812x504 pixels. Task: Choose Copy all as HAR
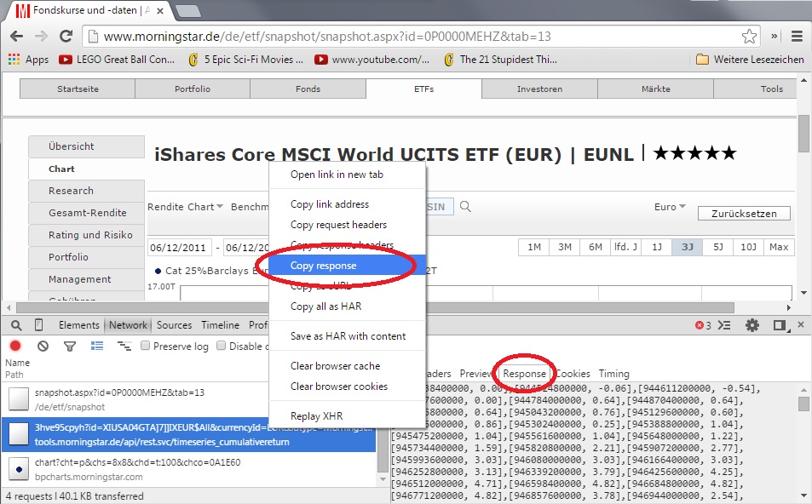tap(347, 306)
